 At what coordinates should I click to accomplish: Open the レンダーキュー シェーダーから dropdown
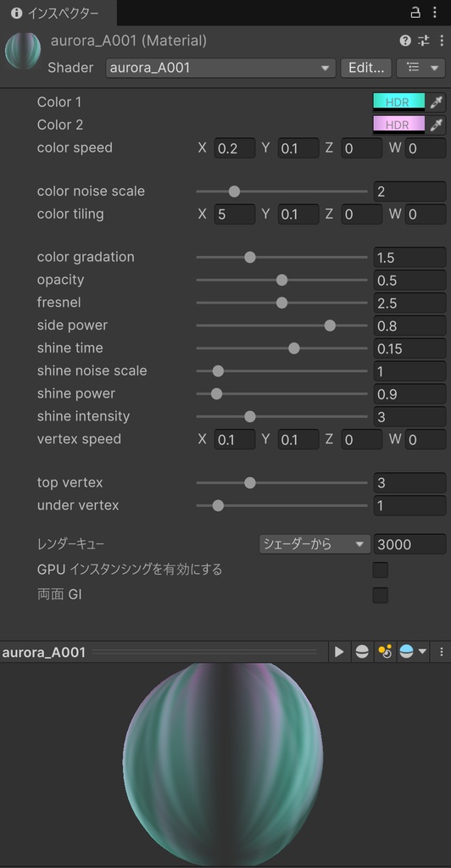(315, 544)
